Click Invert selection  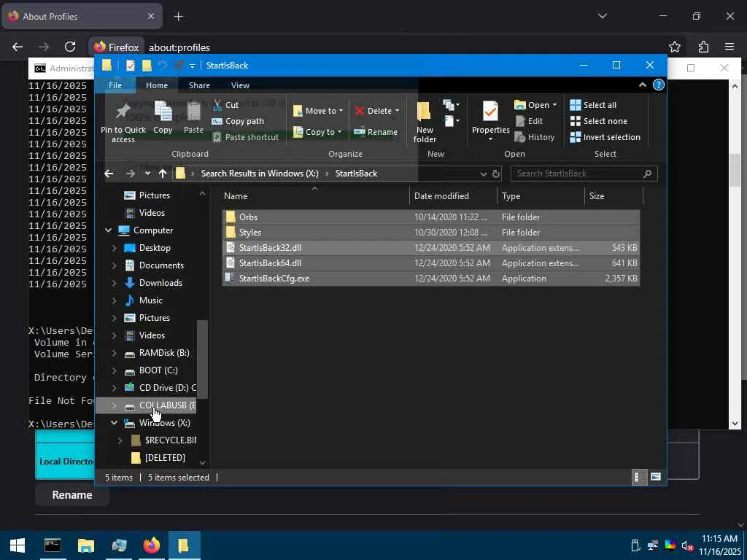(605, 137)
